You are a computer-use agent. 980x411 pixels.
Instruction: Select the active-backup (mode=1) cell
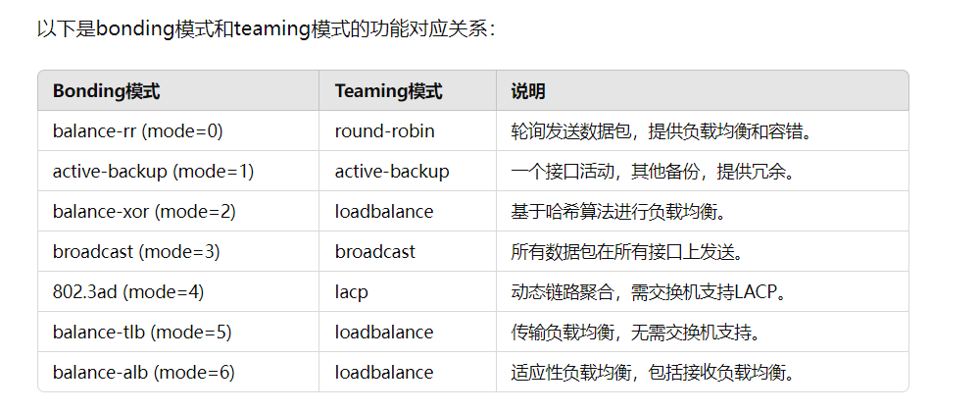178,171
